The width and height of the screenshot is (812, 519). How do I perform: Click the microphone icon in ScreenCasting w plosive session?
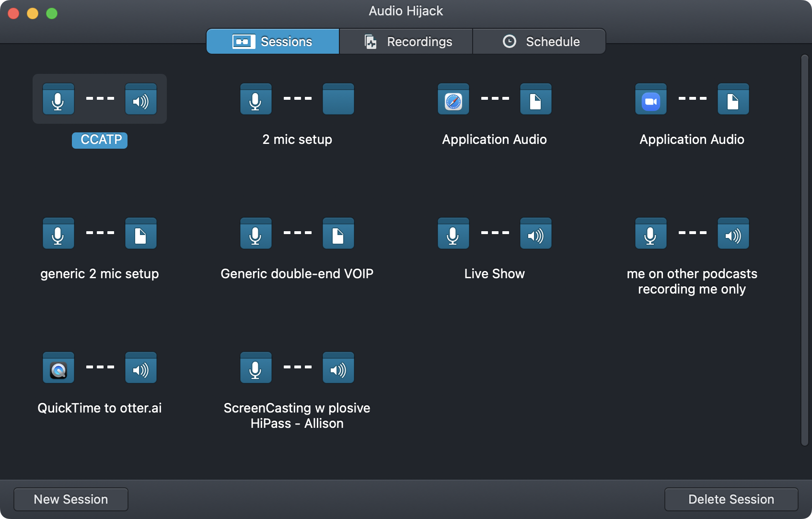(256, 368)
